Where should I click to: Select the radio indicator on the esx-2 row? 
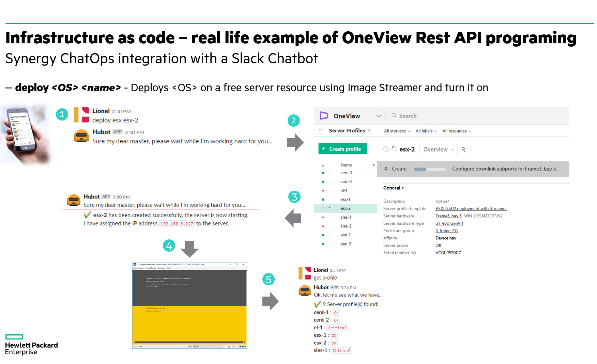[x=323, y=208]
